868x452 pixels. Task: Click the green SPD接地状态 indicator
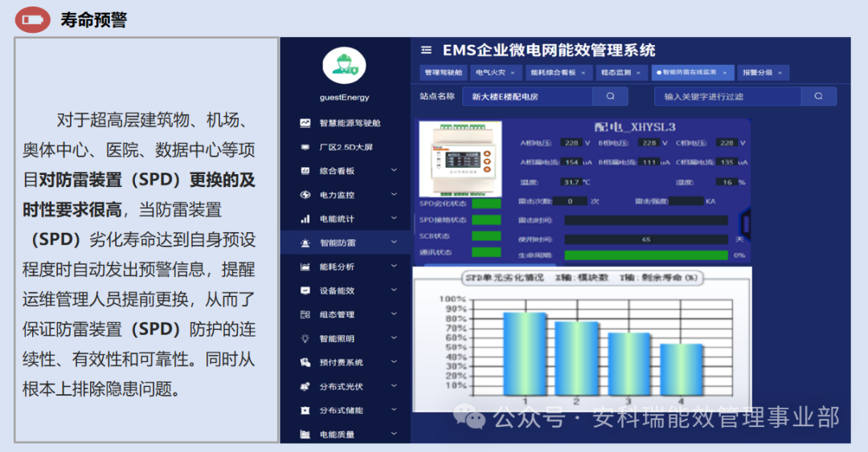point(486,220)
